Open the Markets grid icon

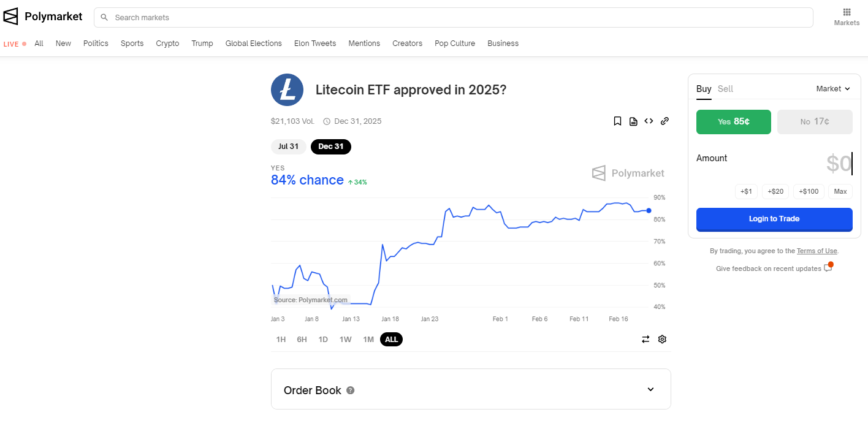pyautogui.click(x=847, y=12)
